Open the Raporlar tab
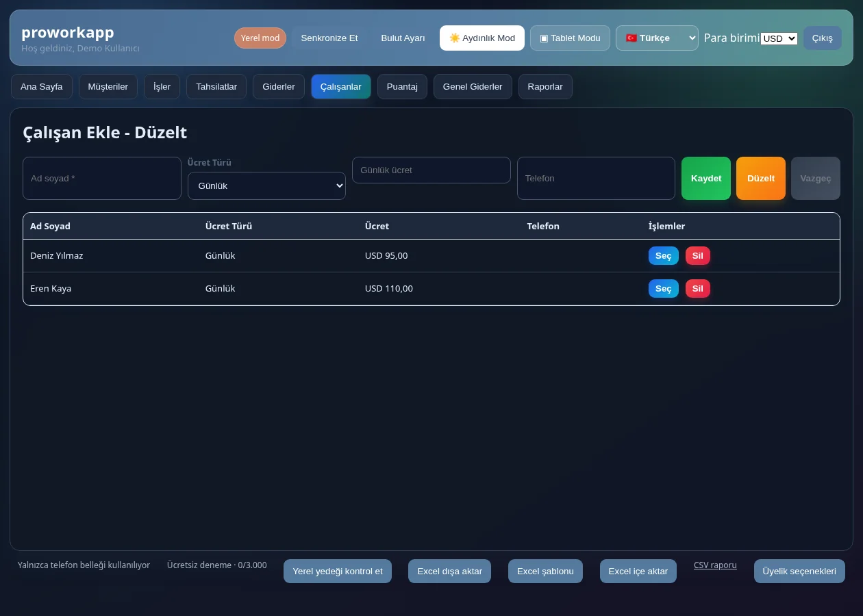The width and height of the screenshot is (863, 616). coord(545,87)
